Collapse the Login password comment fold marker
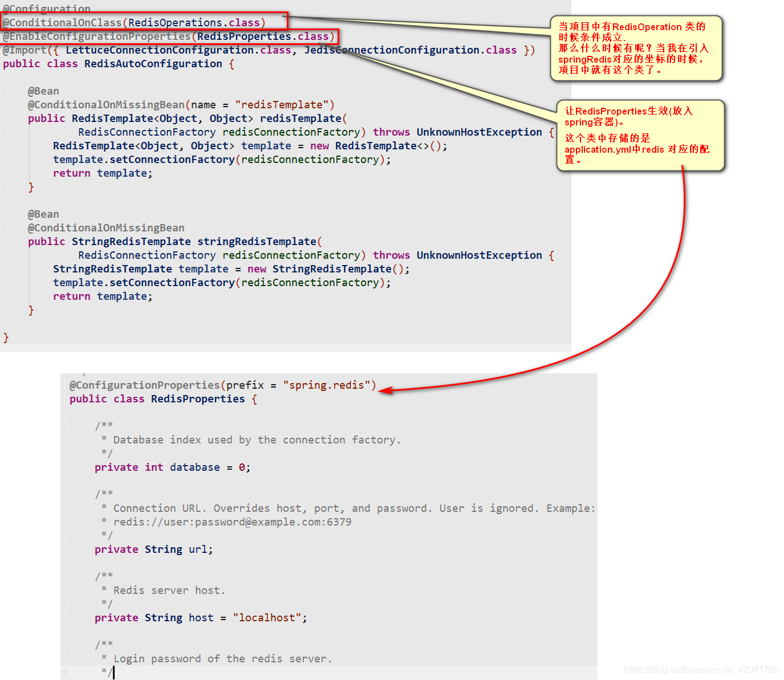 click(64, 645)
